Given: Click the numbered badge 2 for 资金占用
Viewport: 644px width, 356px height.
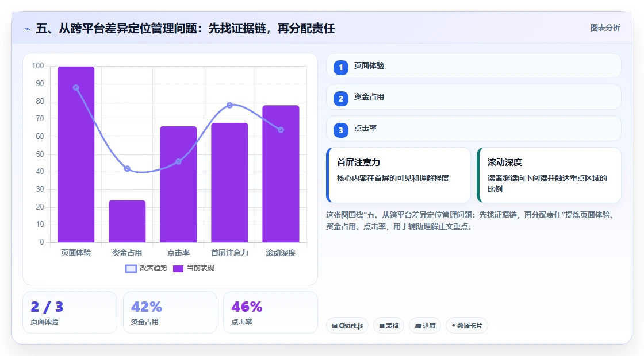Looking at the screenshot, I should click(x=340, y=98).
